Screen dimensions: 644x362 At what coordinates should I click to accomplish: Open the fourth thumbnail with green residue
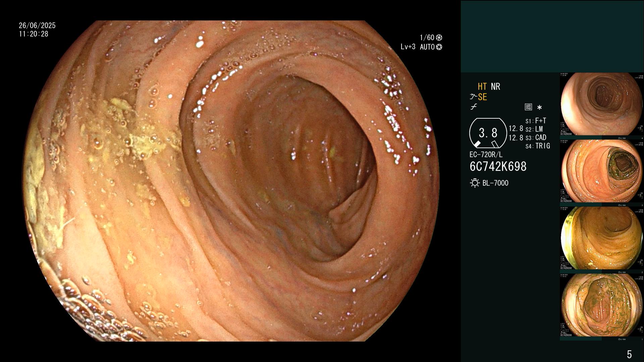coord(602,305)
